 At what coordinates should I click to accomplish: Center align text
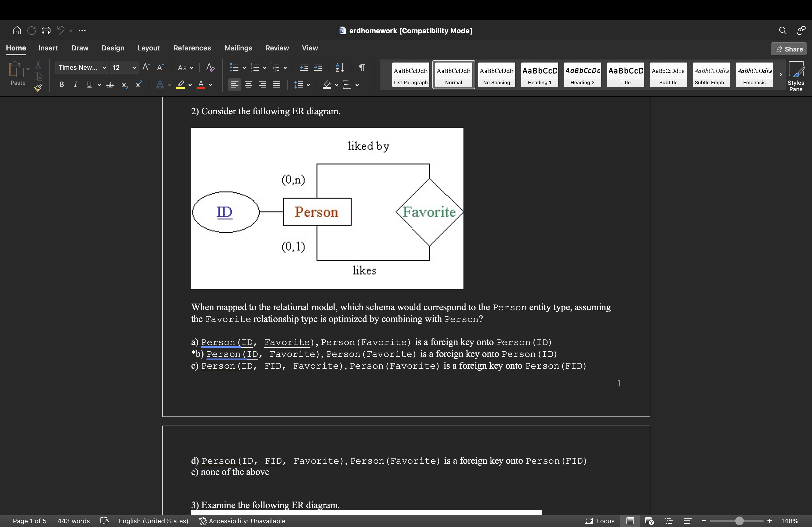click(249, 85)
